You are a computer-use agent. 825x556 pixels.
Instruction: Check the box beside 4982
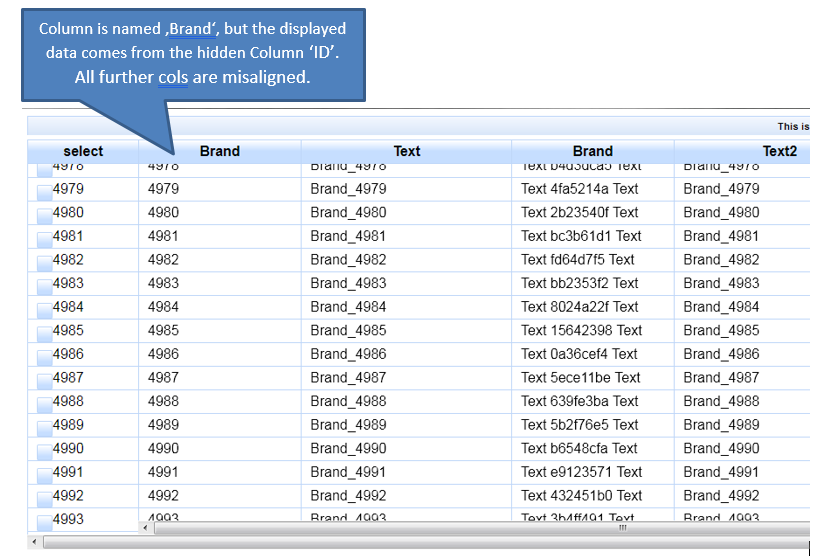pyautogui.click(x=45, y=264)
